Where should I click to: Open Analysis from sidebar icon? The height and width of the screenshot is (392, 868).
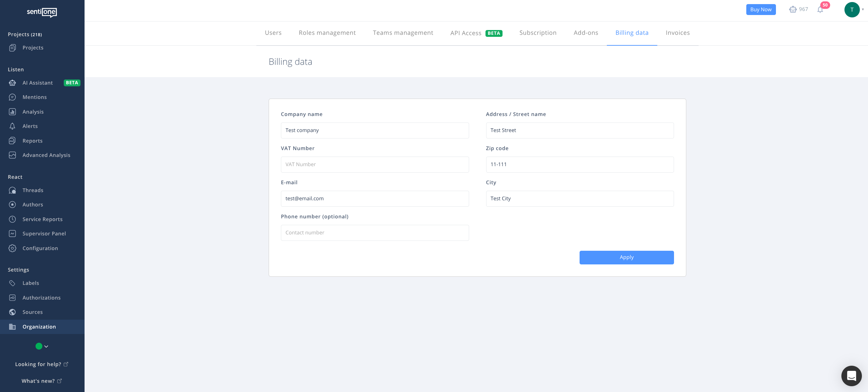point(12,112)
